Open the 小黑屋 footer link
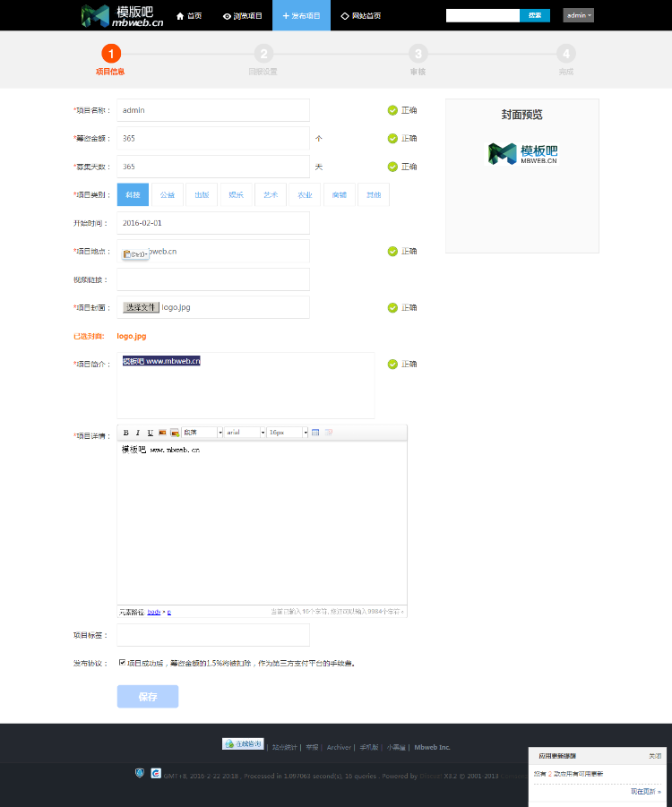This screenshot has width=672, height=807. click(x=396, y=747)
